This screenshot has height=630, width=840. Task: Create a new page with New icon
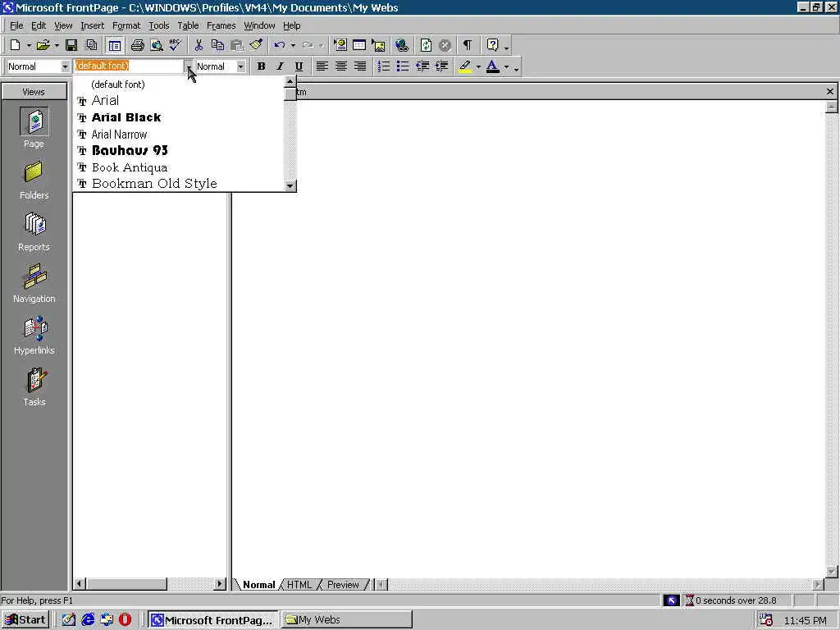(x=16, y=46)
